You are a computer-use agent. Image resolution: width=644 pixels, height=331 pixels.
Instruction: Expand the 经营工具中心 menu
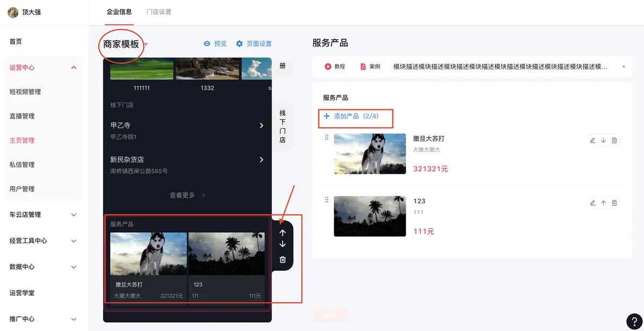tap(74, 241)
